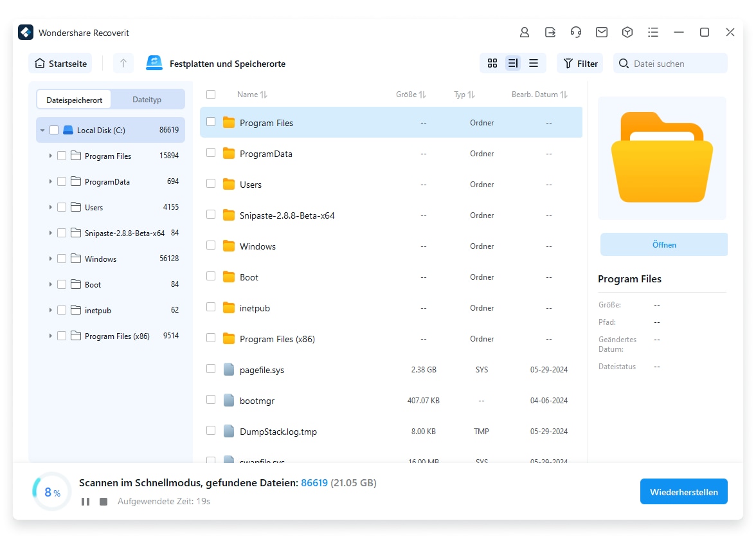Click the bootmgr file icon
Viewport: 756px width, 539px height.
229,401
